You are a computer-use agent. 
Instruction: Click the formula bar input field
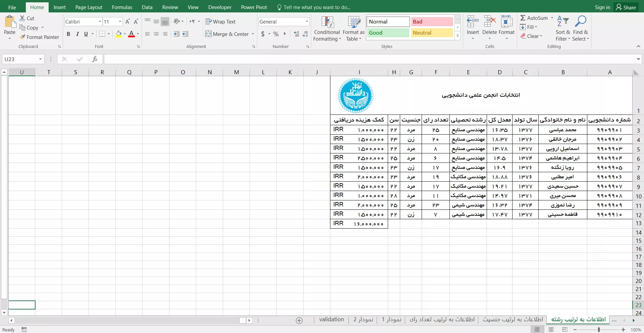[x=369, y=59]
